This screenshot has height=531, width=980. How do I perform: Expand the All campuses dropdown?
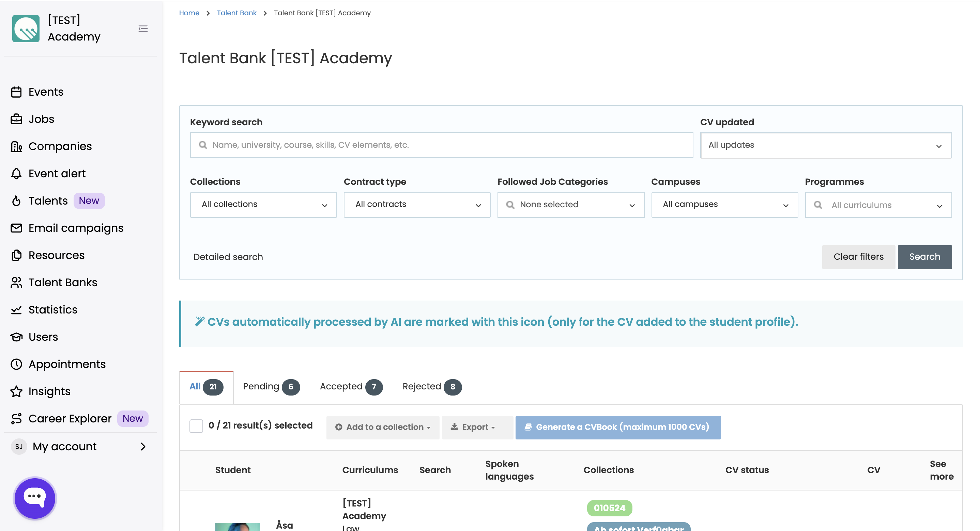[724, 205]
